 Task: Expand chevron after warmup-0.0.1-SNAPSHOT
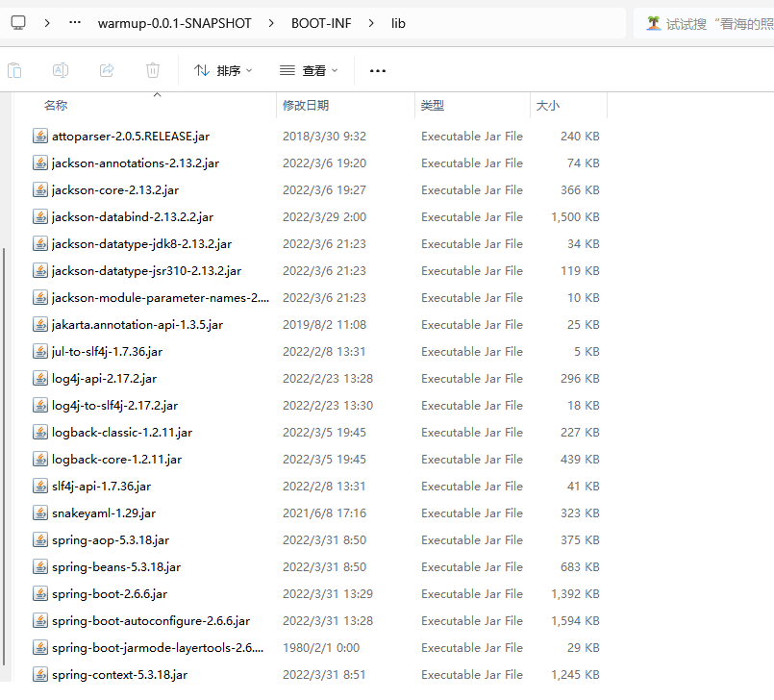coord(271,23)
